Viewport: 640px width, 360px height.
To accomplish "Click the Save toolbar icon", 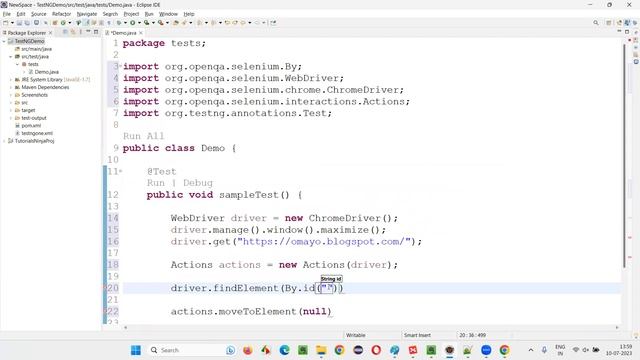I will 19,23.
